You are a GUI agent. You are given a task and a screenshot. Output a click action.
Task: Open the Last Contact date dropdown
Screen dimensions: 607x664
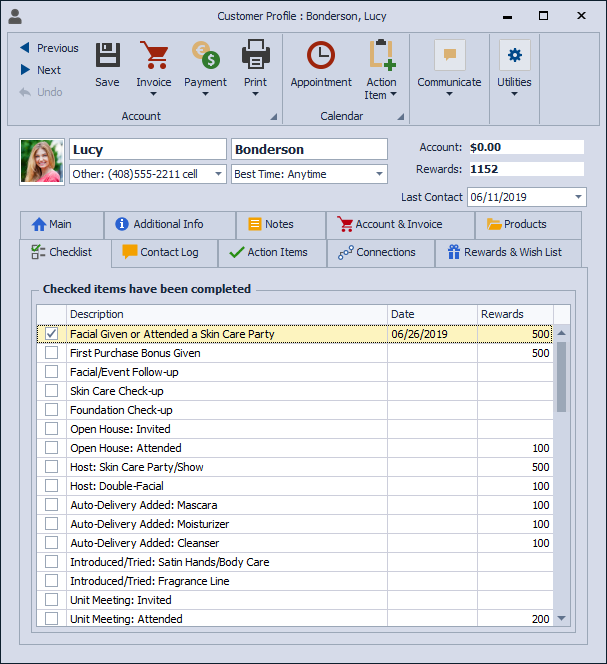coord(578,197)
